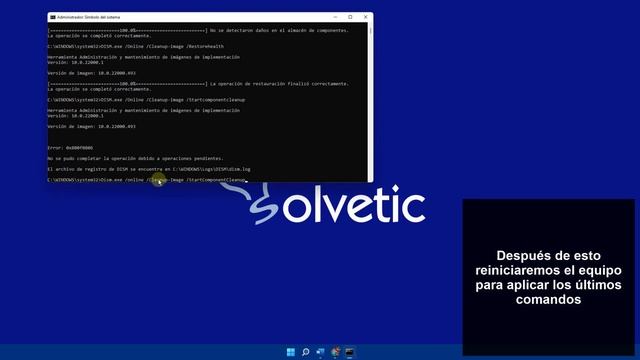This screenshot has width=640, height=360.
Task: Minimize the Símbolo del sistema window
Action: coord(335,17)
